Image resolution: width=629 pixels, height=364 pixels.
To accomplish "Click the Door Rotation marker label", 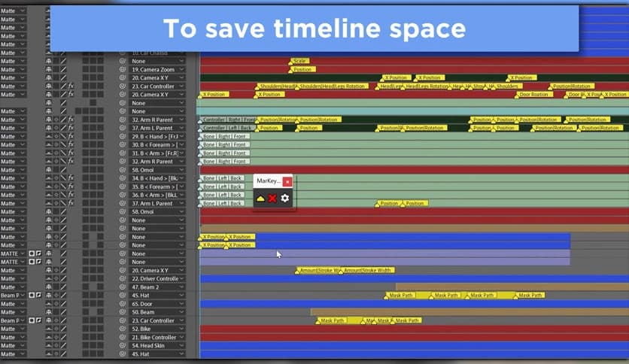I will (534, 95).
